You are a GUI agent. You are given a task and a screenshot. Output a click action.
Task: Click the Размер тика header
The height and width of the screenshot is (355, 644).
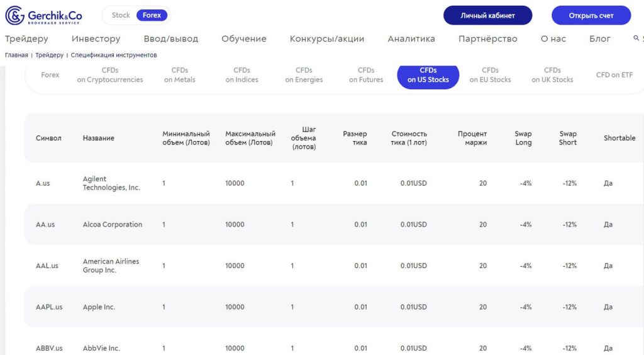pyautogui.click(x=355, y=138)
